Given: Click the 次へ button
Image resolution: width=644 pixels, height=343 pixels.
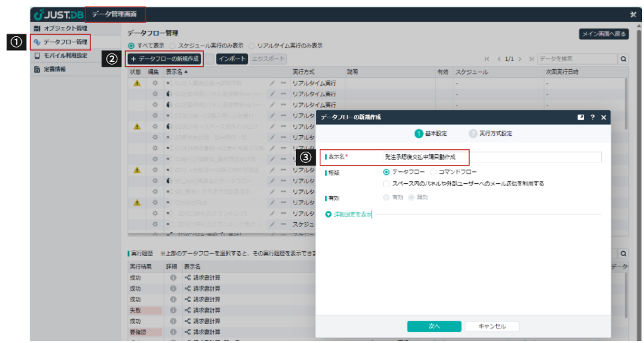Looking at the screenshot, I should (434, 326).
